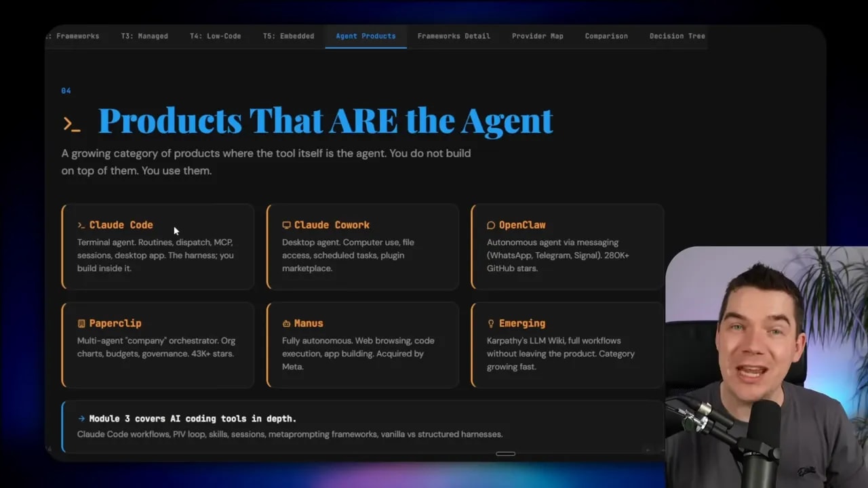Click the Manus card title
Image resolution: width=868 pixels, height=488 pixels.
[309, 323]
